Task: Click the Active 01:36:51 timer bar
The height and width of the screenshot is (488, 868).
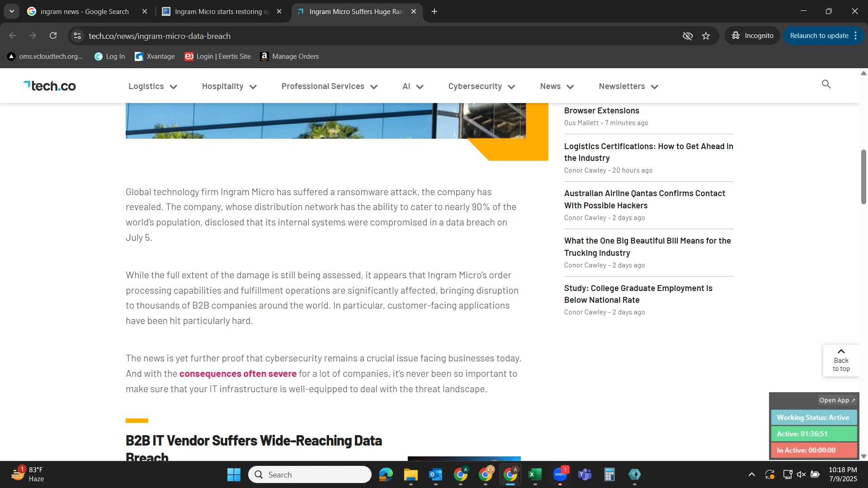Action: [x=814, y=434]
